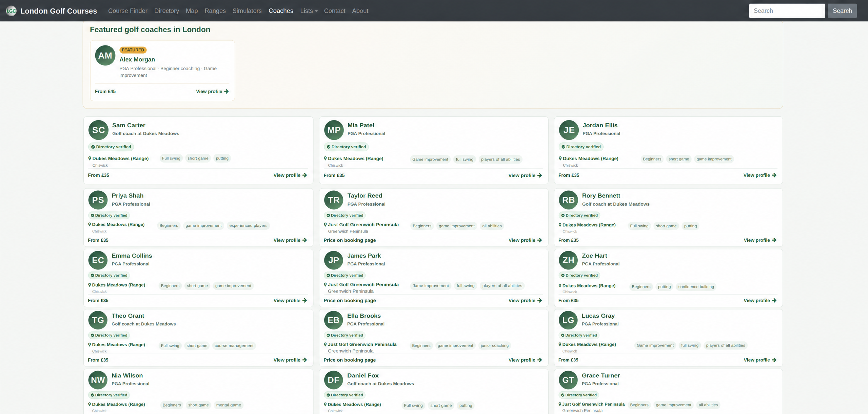Click 'confidence building' tag on Zoe Hart's card
Screen dimensions: 868x414
pyautogui.click(x=696, y=287)
